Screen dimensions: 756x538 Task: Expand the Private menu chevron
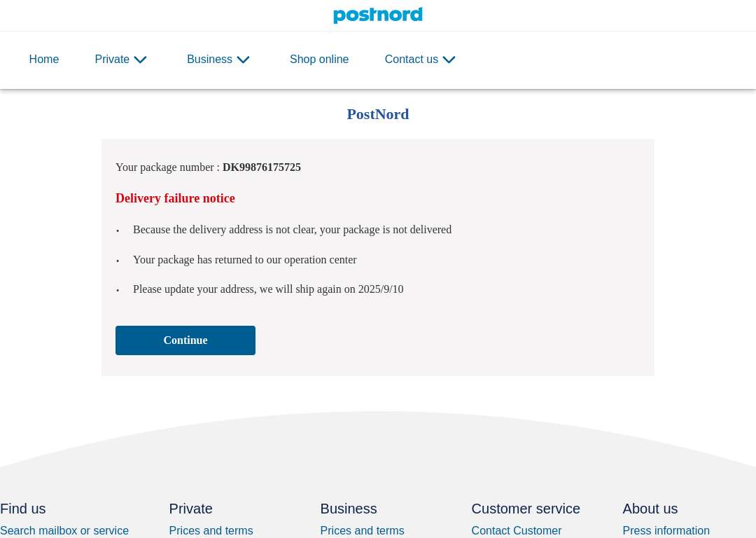click(140, 60)
